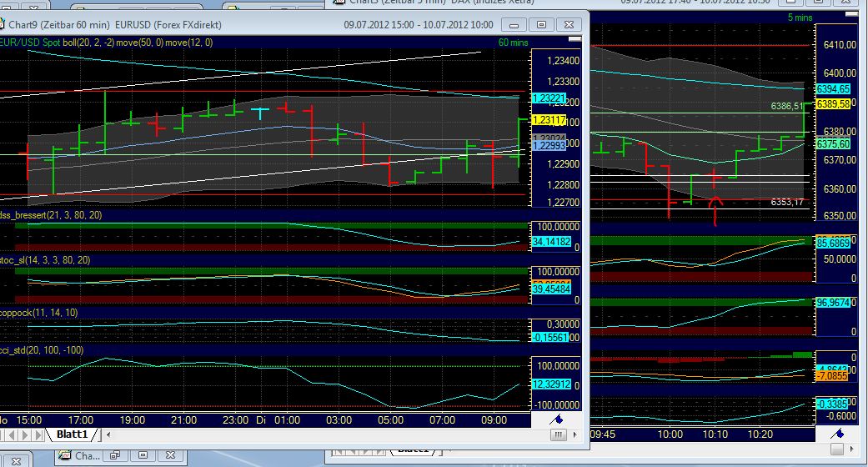
Task: Select red arrow marker in DAX chart
Action: [x=715, y=210]
